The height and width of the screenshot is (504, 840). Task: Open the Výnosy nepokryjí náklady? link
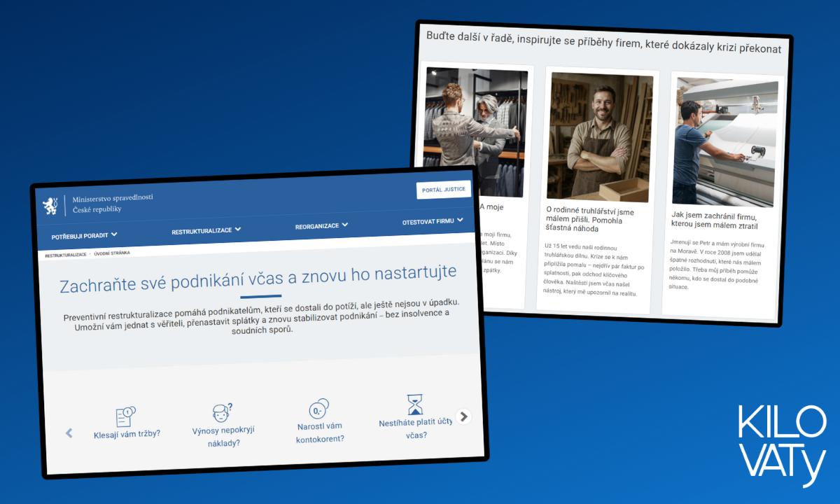pyautogui.click(x=223, y=436)
